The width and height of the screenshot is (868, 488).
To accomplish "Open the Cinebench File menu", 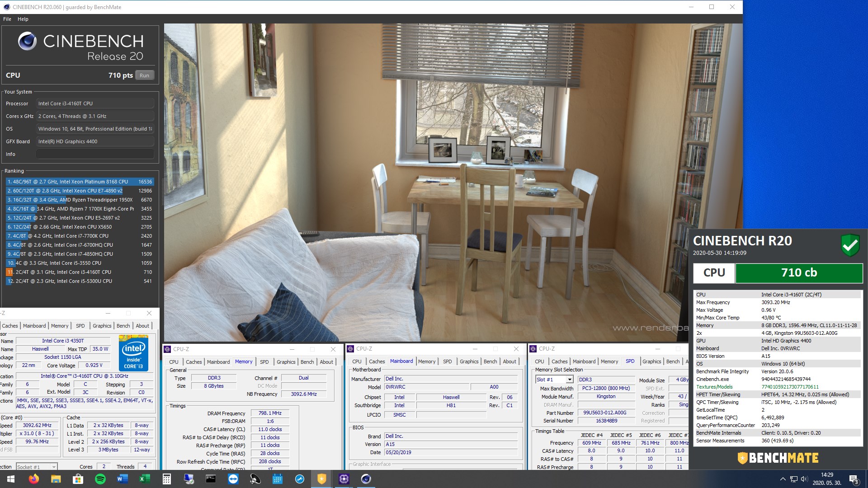I will point(7,19).
